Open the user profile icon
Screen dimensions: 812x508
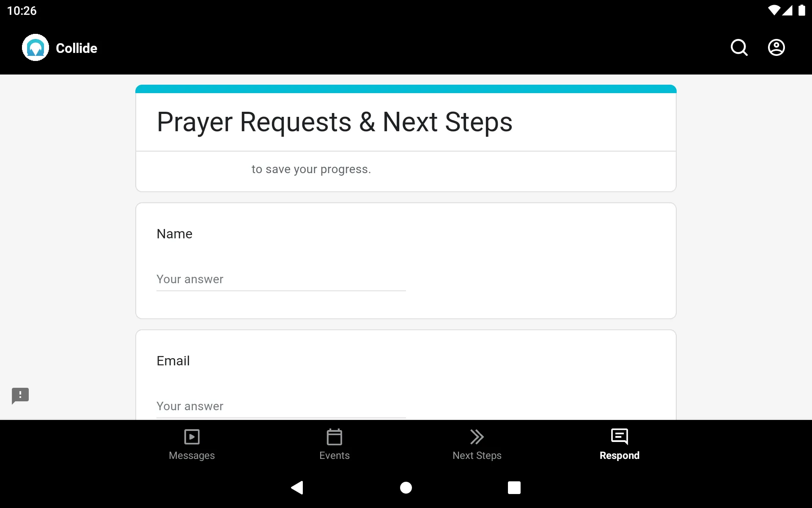(776, 47)
